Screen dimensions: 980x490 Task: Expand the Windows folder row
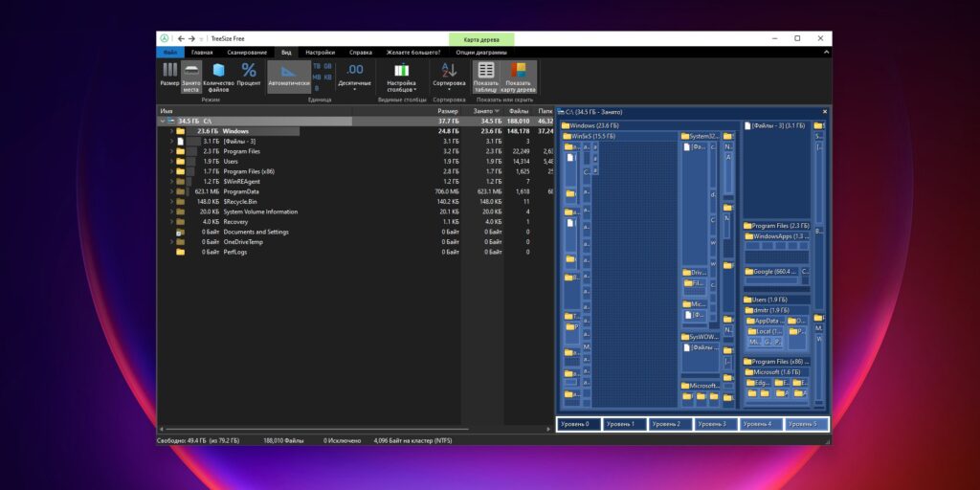click(171, 131)
